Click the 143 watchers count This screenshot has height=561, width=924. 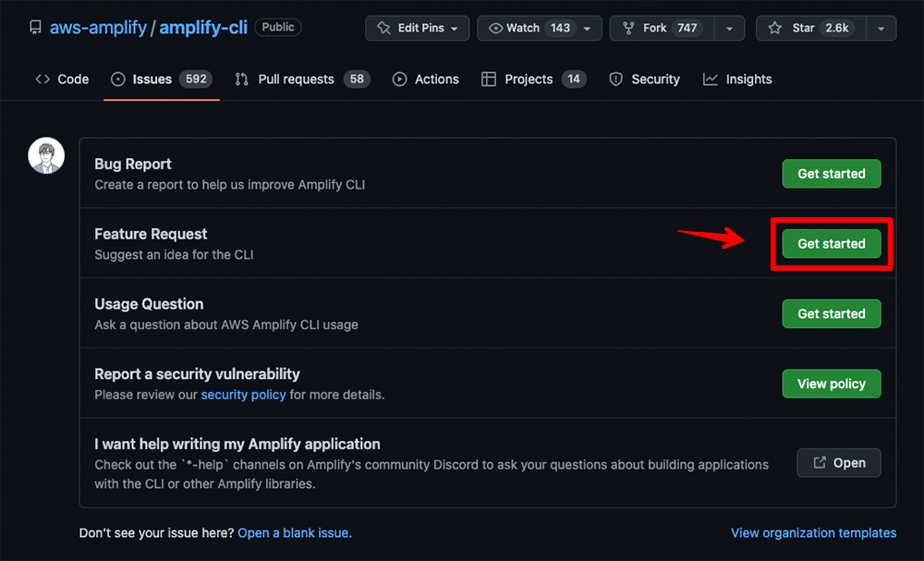tap(561, 29)
